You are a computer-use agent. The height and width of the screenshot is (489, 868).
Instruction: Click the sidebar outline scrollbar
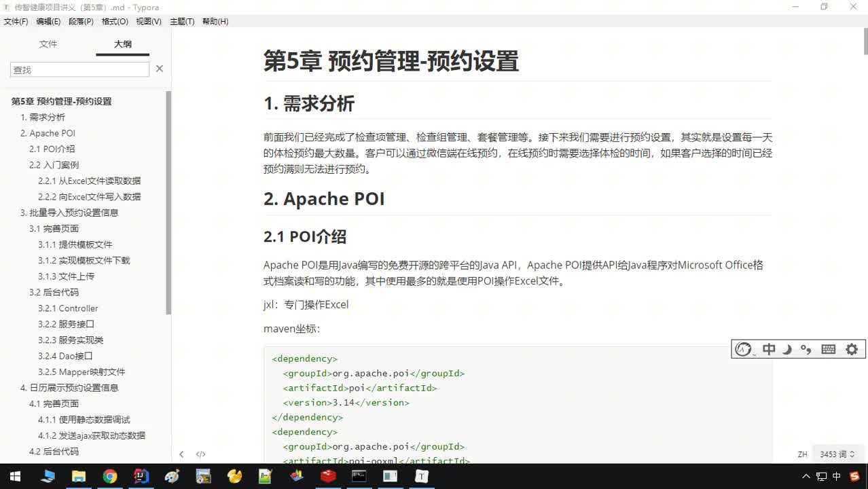point(168,202)
